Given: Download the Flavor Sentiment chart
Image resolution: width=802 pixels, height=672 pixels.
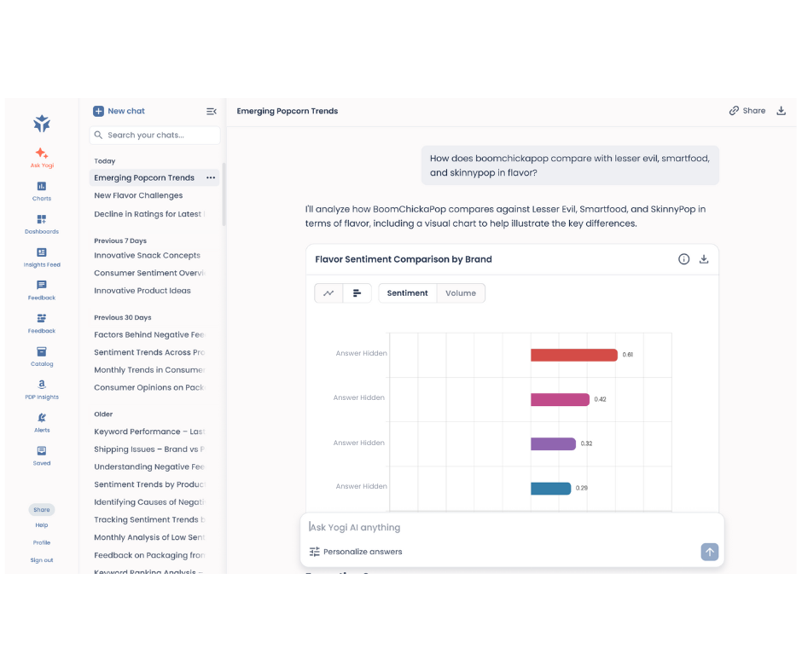Looking at the screenshot, I should [x=704, y=259].
